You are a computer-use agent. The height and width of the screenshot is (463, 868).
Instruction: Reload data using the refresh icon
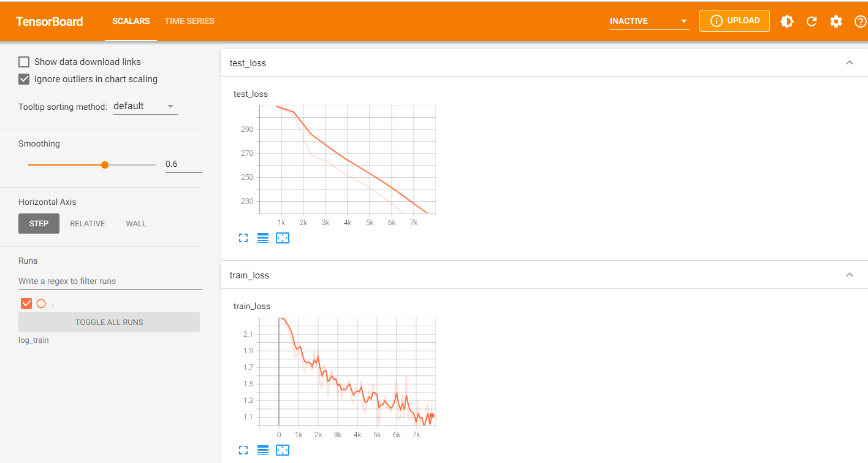pos(812,21)
